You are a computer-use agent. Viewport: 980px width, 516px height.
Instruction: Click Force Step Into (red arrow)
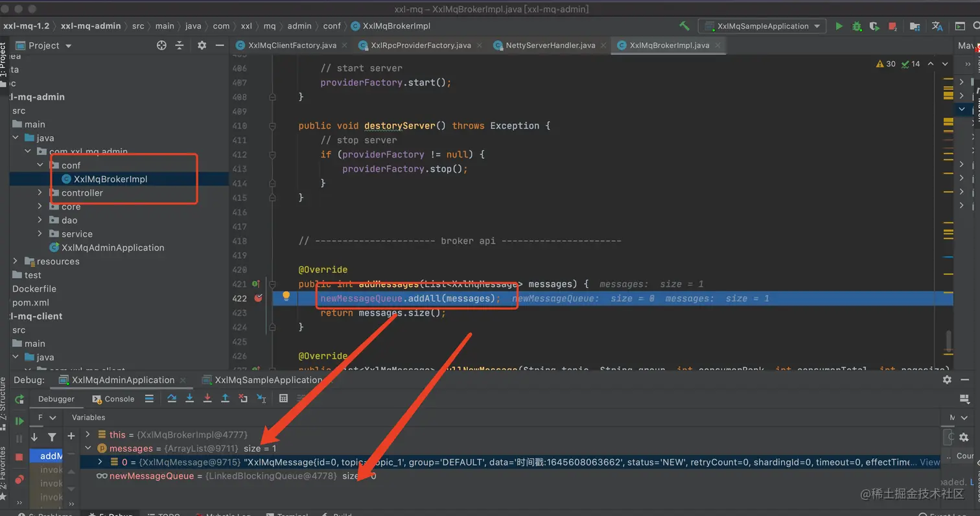[x=207, y=398]
